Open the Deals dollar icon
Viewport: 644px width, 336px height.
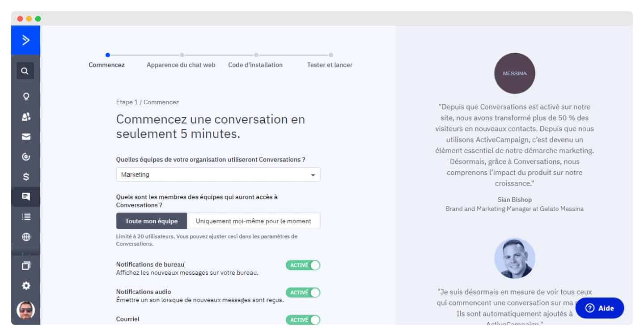point(26,177)
